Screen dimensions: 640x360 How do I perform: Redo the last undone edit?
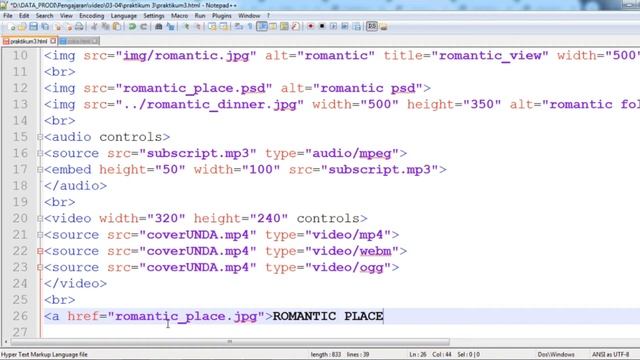coord(143,27)
